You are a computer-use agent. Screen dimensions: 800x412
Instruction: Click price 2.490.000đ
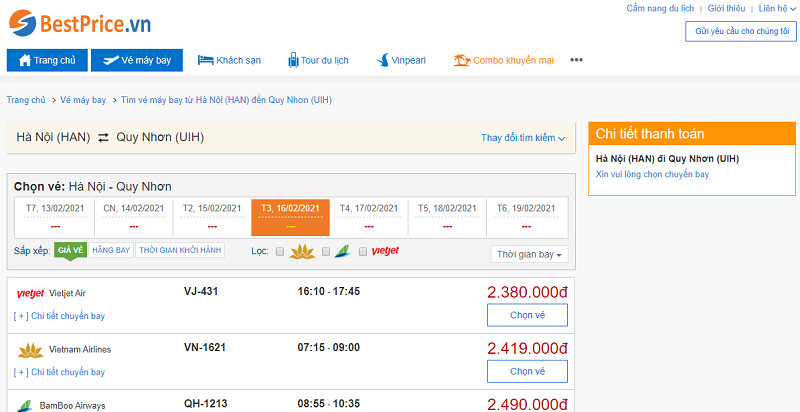click(527, 405)
